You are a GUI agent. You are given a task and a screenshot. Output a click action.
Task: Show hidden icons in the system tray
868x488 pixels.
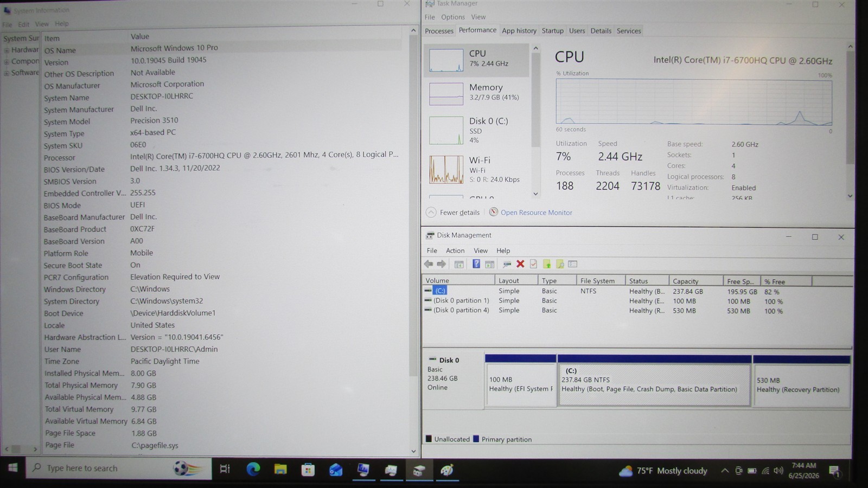pos(725,471)
